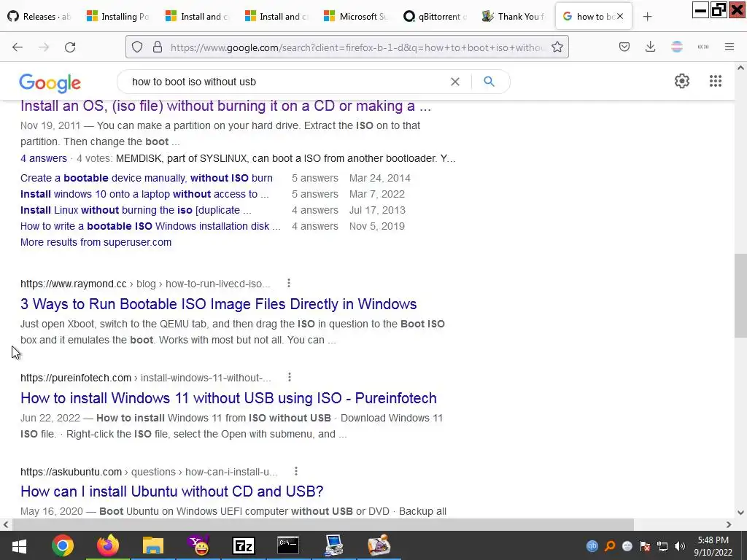Screen dimensions: 747x560
Task: Click the taskbar clock showing 5:48 PM
Action: coord(713,546)
